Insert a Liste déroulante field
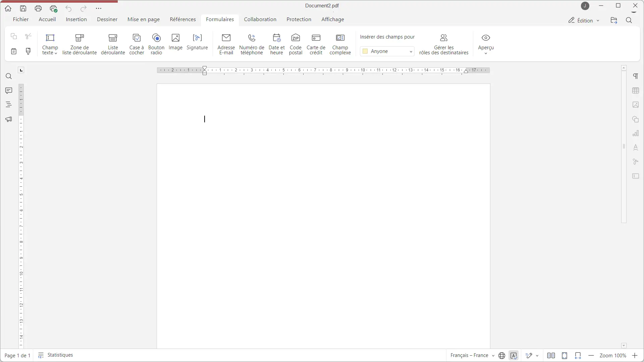The image size is (644, 362). coord(113,44)
